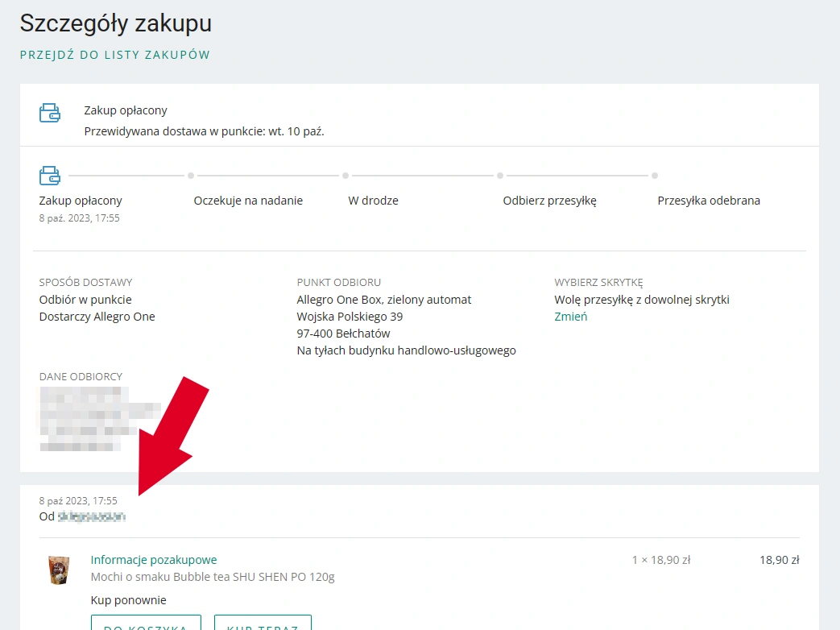Select the Oczekuje na nadanie step dot
This screenshot has width=840, height=630.
tap(191, 176)
